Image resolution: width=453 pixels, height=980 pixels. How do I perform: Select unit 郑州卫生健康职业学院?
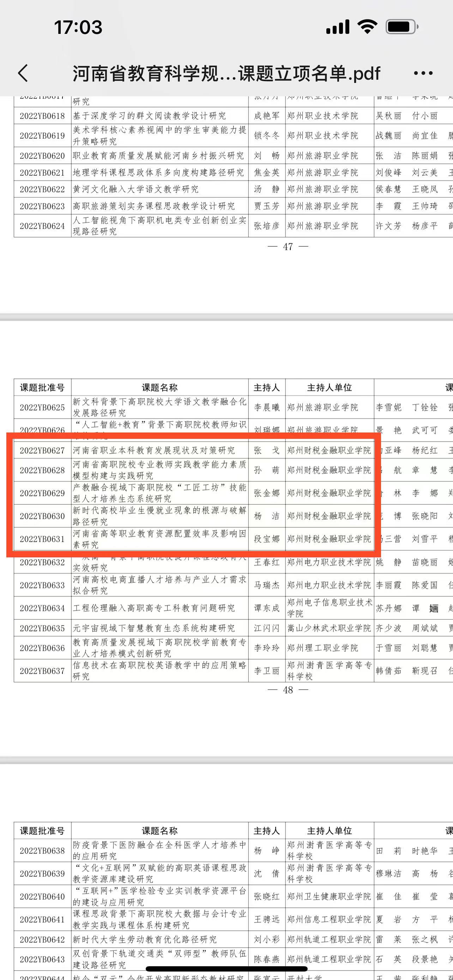329,897
